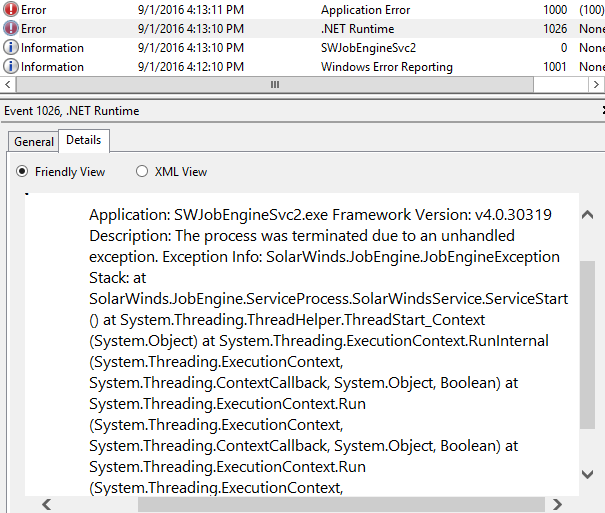The width and height of the screenshot is (605, 513).
Task: Select the .NET Runtime source cell
Action: 357,29
